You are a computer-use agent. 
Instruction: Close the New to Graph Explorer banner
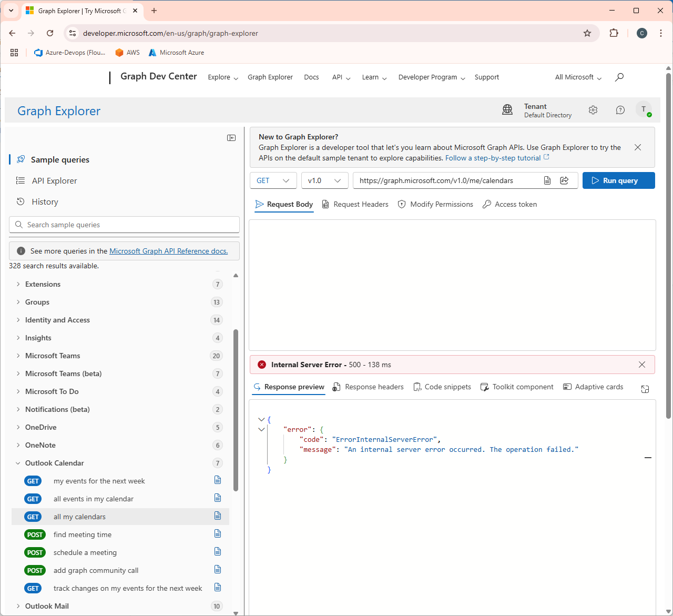638,147
